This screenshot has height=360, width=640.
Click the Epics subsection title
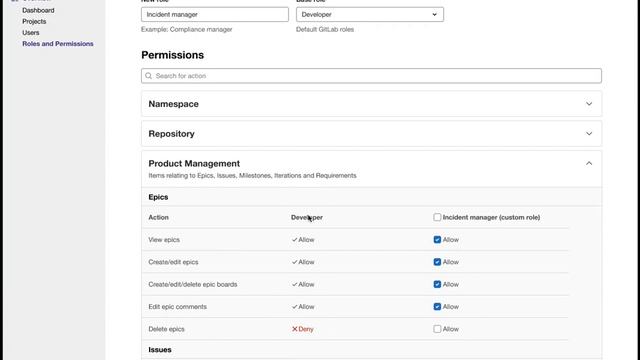(x=158, y=197)
